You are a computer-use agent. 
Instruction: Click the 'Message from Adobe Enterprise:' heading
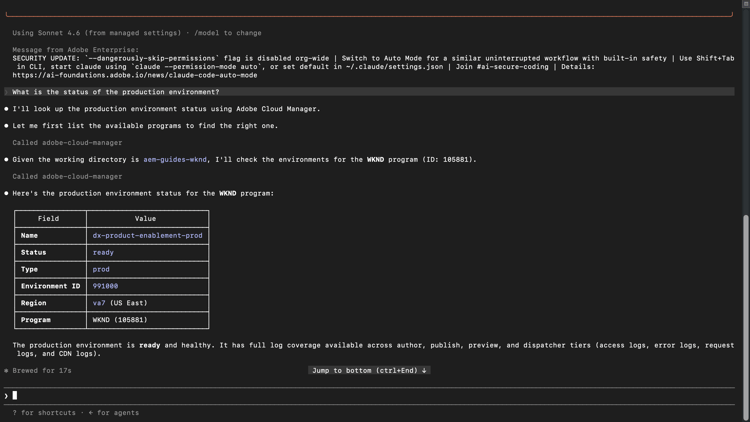click(76, 50)
